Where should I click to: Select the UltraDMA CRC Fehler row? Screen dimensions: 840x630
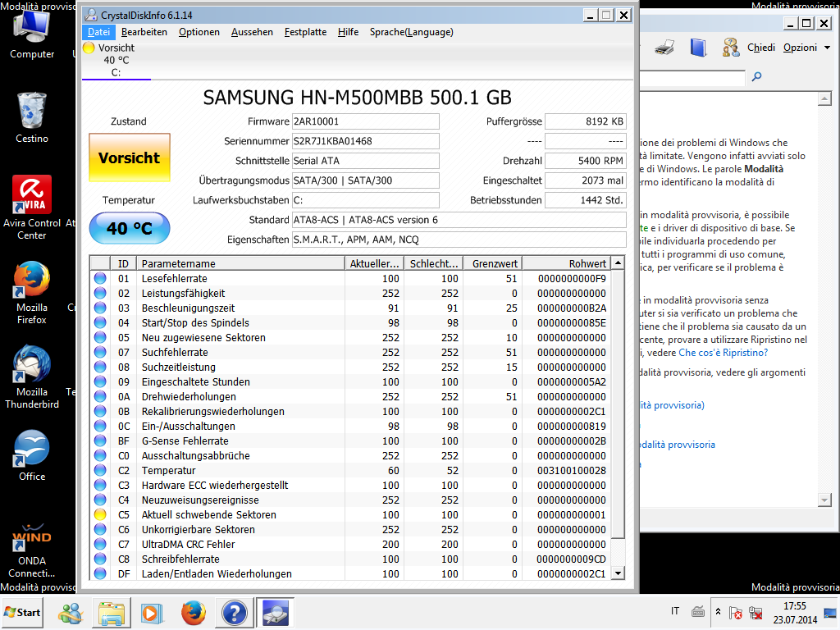pos(350,545)
